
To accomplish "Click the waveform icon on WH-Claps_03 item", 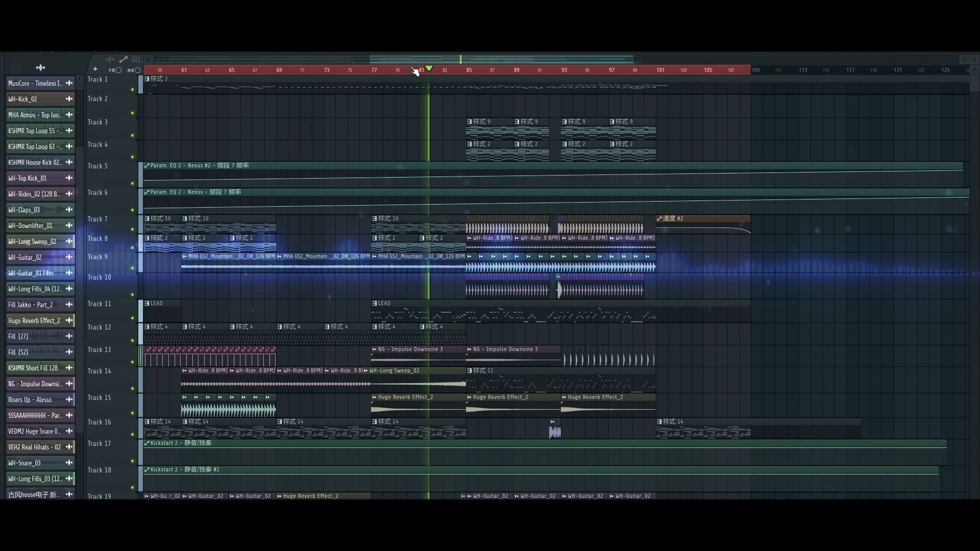I will [69, 210].
